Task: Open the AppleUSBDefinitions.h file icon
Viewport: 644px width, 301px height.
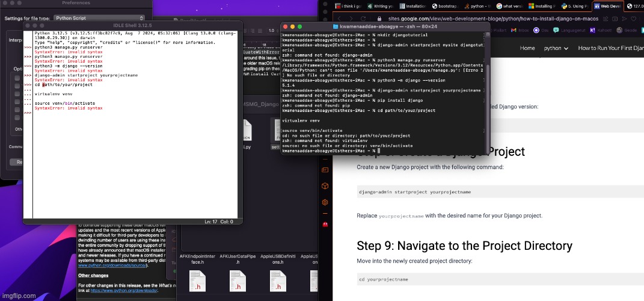Action: tap(278, 281)
